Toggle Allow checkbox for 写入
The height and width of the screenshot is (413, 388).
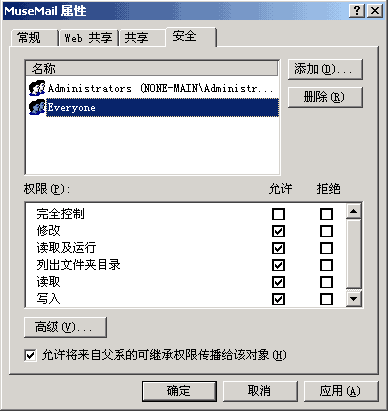pos(278,299)
